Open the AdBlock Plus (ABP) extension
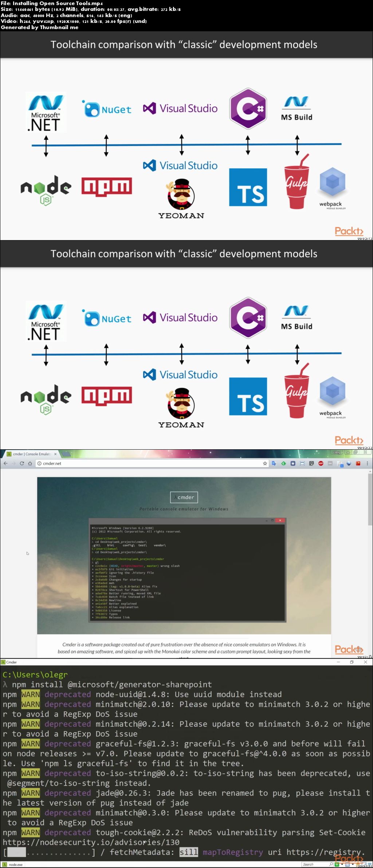This screenshot has height=868, width=373. [x=321, y=463]
